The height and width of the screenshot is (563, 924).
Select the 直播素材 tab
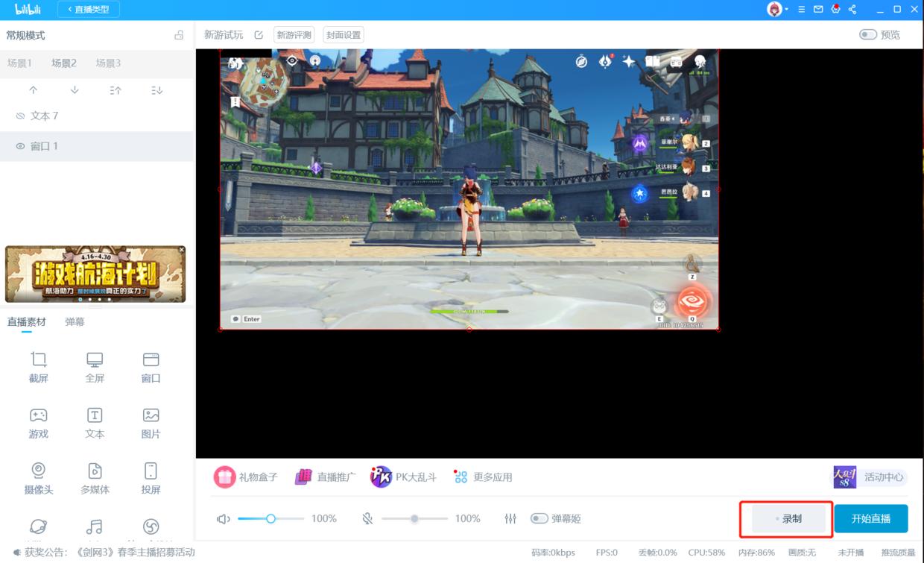(26, 321)
